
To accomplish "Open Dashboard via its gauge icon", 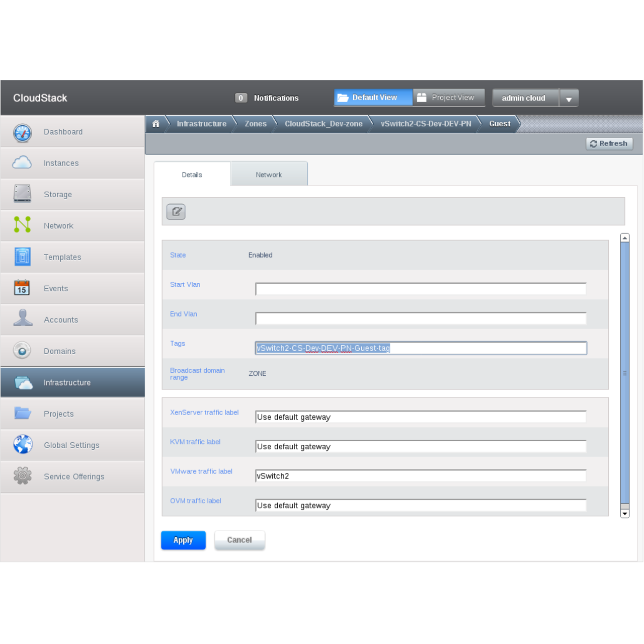I will 22,132.
